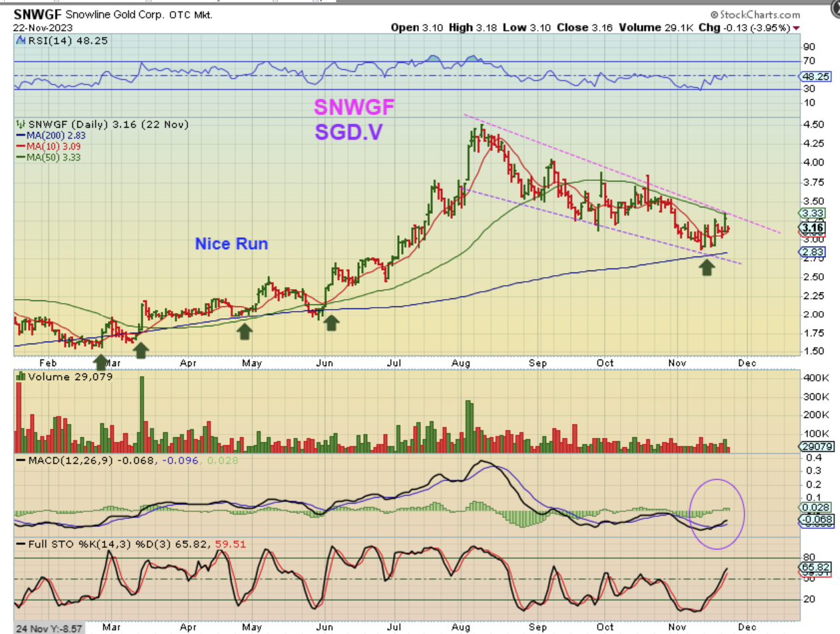
Task: Click the 100K volume axis label
Action: (816, 433)
